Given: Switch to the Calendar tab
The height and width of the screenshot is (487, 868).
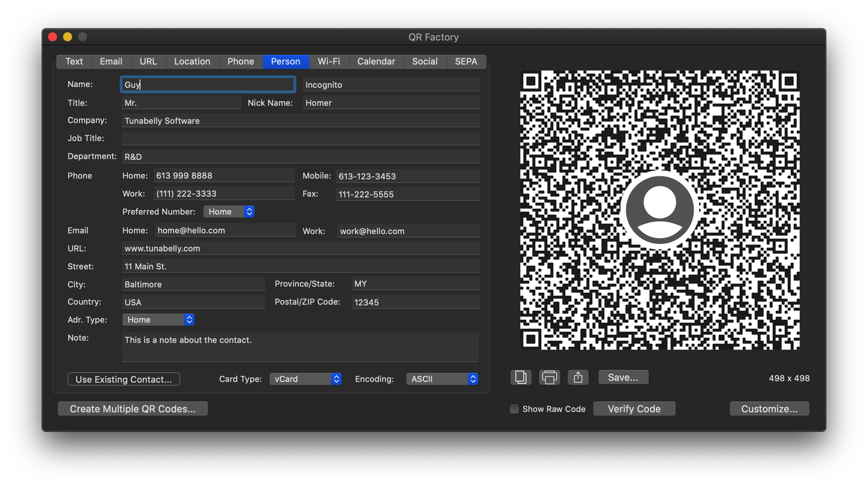Looking at the screenshot, I should 376,62.
